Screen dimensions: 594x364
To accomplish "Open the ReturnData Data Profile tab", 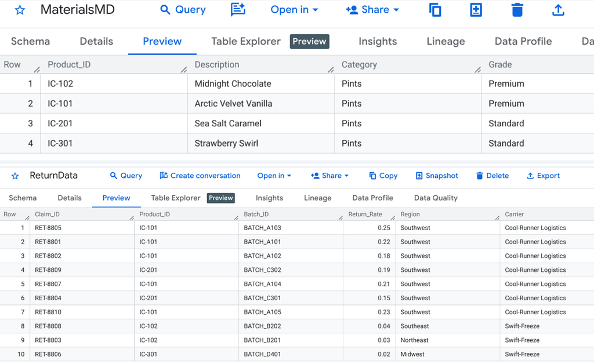I will [373, 198].
